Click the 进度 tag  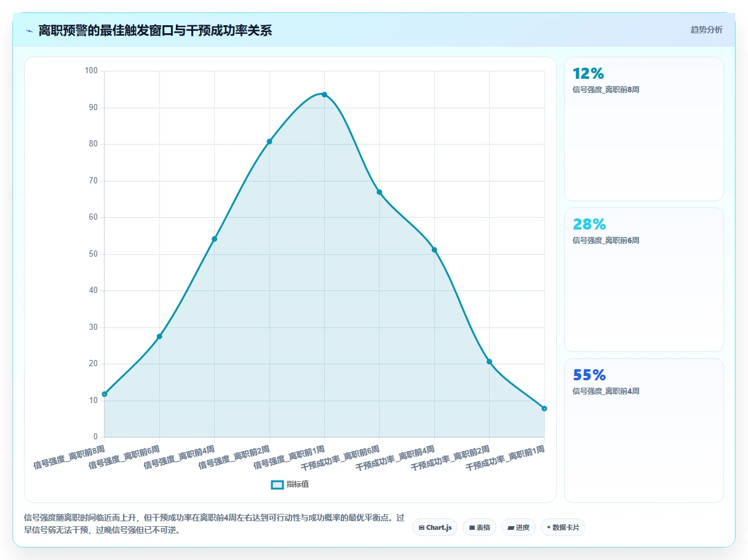tap(519, 527)
